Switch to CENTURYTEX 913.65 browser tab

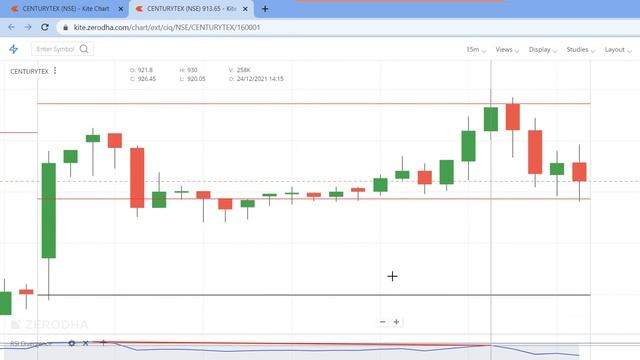point(190,9)
